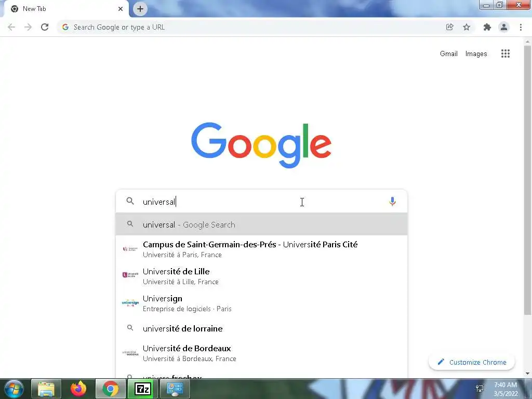Select the 'universal - Google Search' suggestion
Viewport: 532px width, 399px height.
261,224
